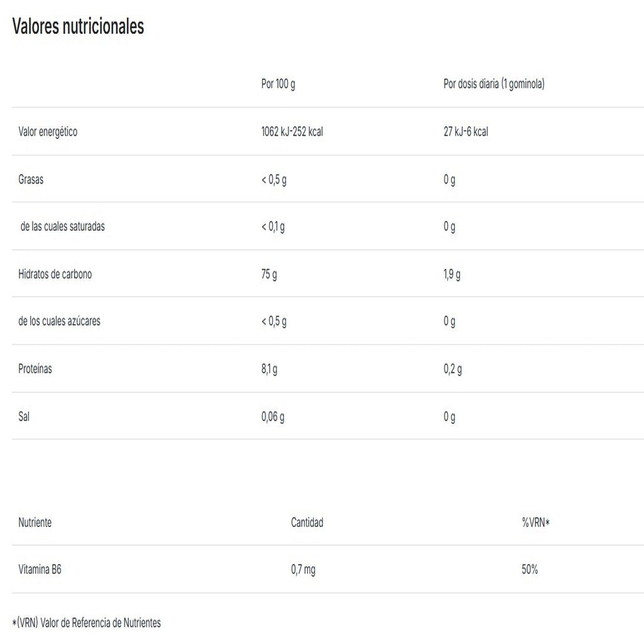Click the 75 g carbohydrate value

(269, 274)
